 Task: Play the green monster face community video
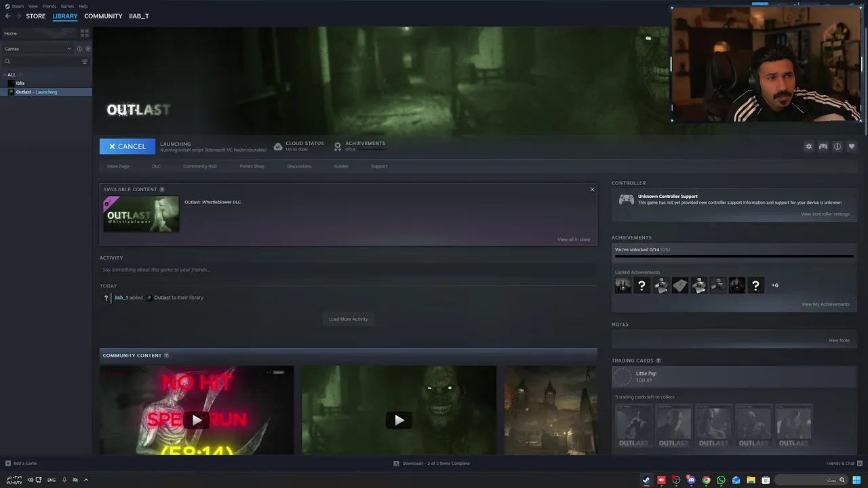(x=399, y=420)
